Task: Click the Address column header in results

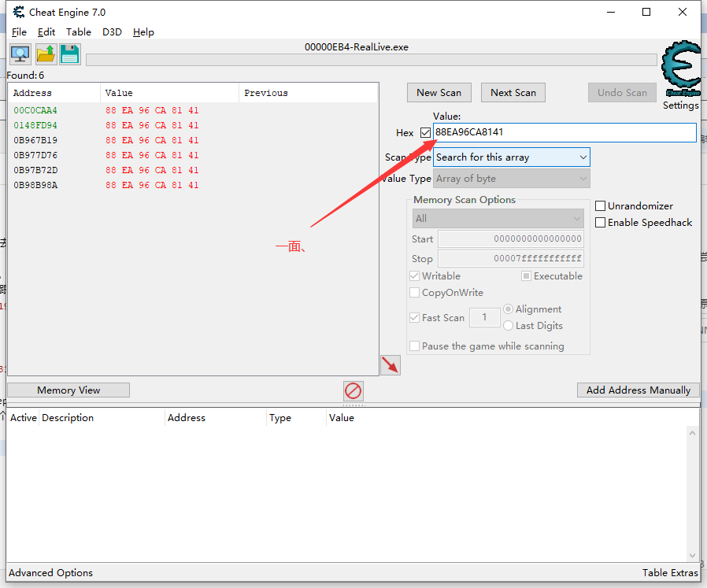Action: click(x=54, y=93)
